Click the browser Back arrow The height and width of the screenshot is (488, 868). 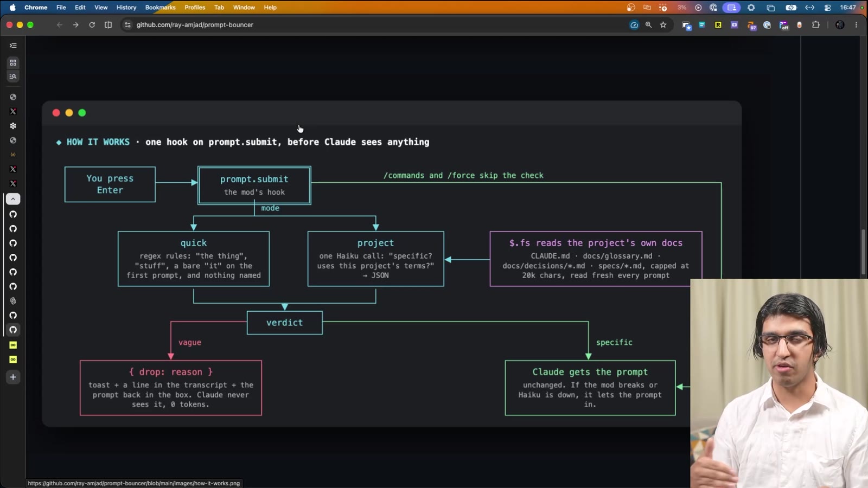60,25
